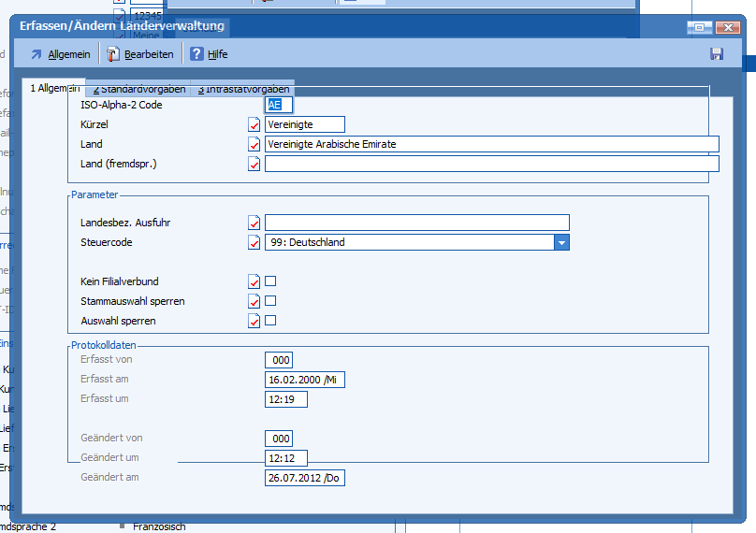The height and width of the screenshot is (533, 756).
Task: Open the Allgemein menu
Action: 61,54
